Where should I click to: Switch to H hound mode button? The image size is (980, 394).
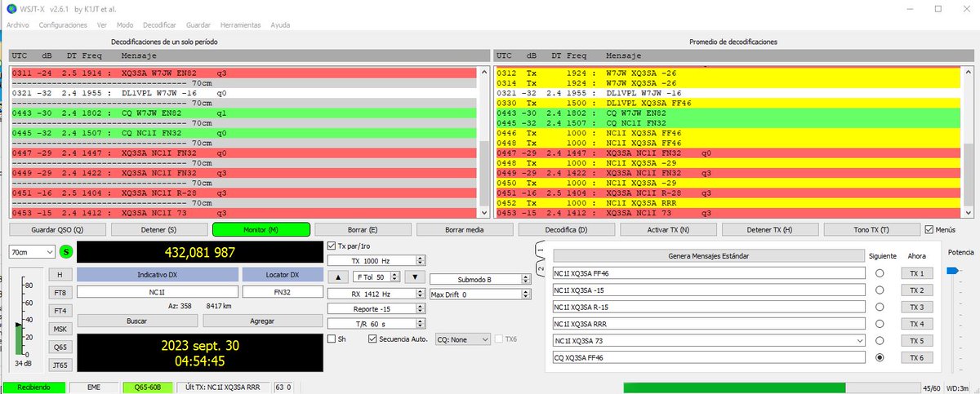point(60,275)
